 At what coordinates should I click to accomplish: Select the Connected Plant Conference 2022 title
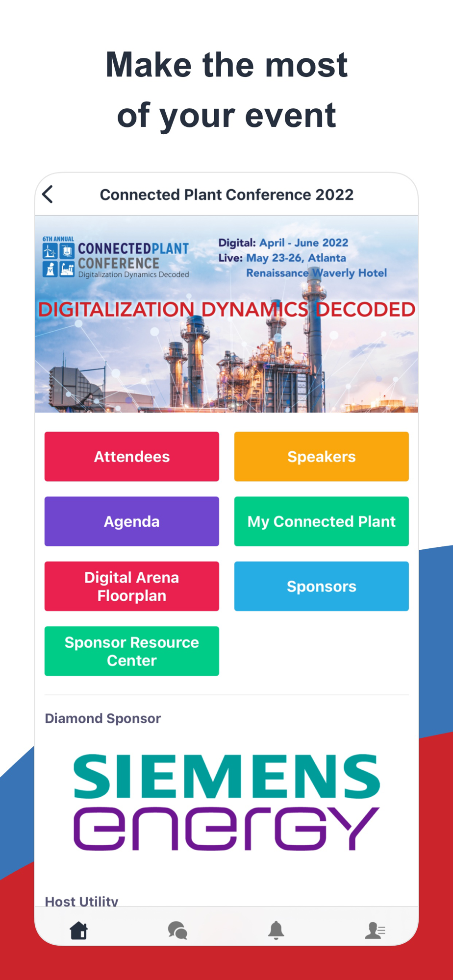pyautogui.click(x=226, y=195)
